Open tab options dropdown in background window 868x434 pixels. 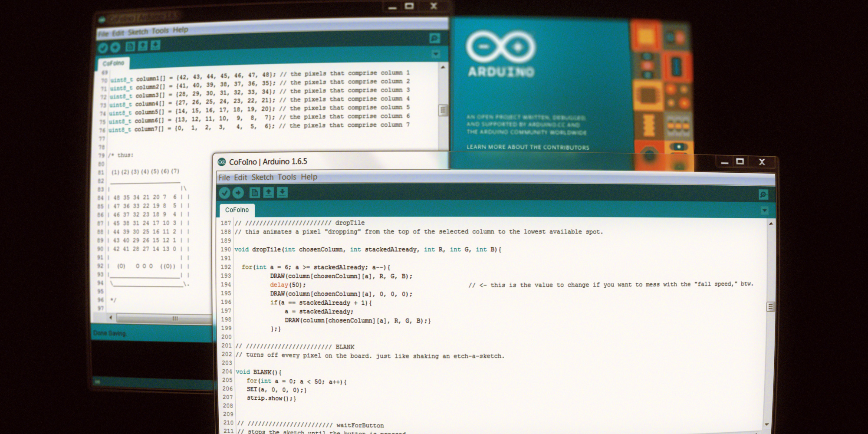[x=436, y=54]
